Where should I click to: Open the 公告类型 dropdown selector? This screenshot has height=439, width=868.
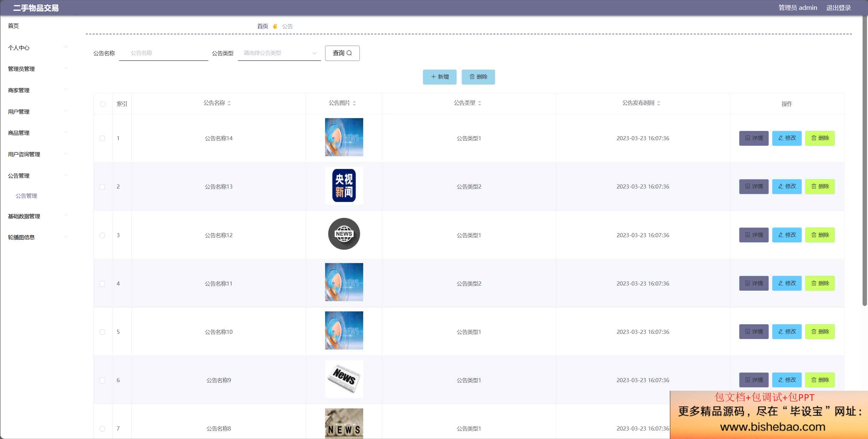pos(279,53)
